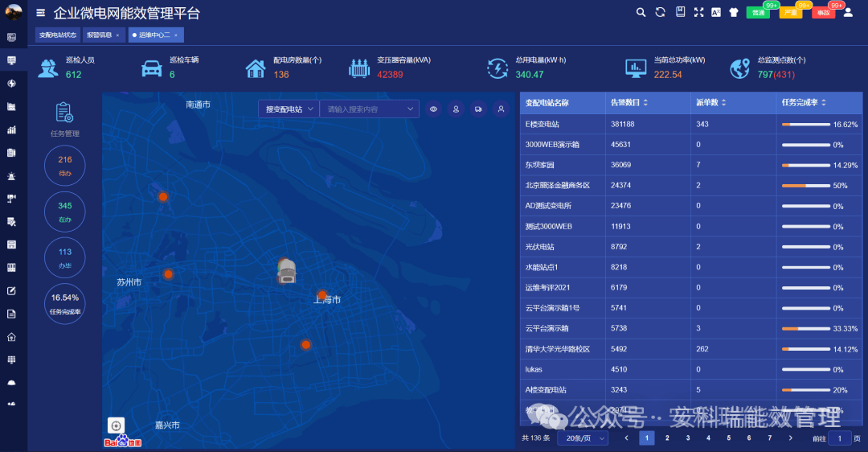
Task: Click the 345 在办 in-progress circle
Action: tap(65, 212)
